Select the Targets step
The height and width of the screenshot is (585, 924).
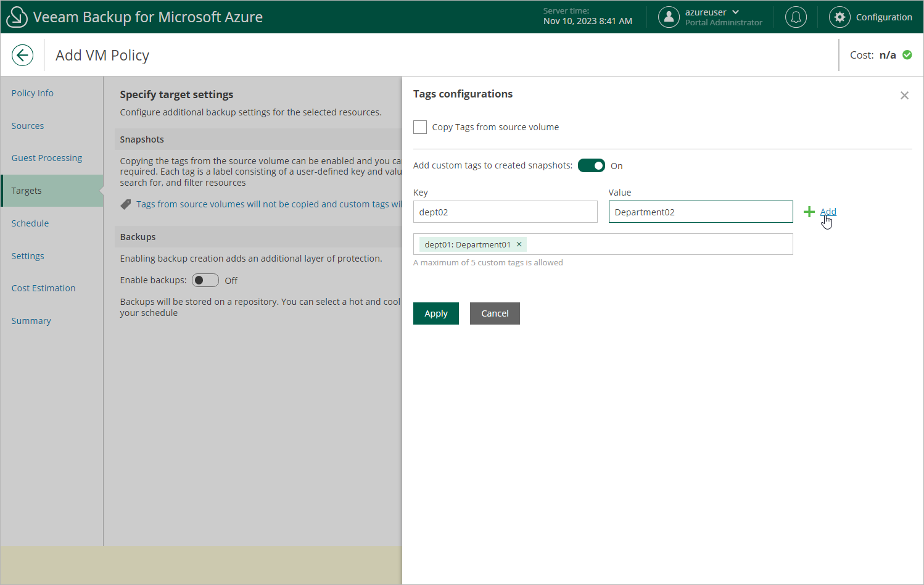52,191
